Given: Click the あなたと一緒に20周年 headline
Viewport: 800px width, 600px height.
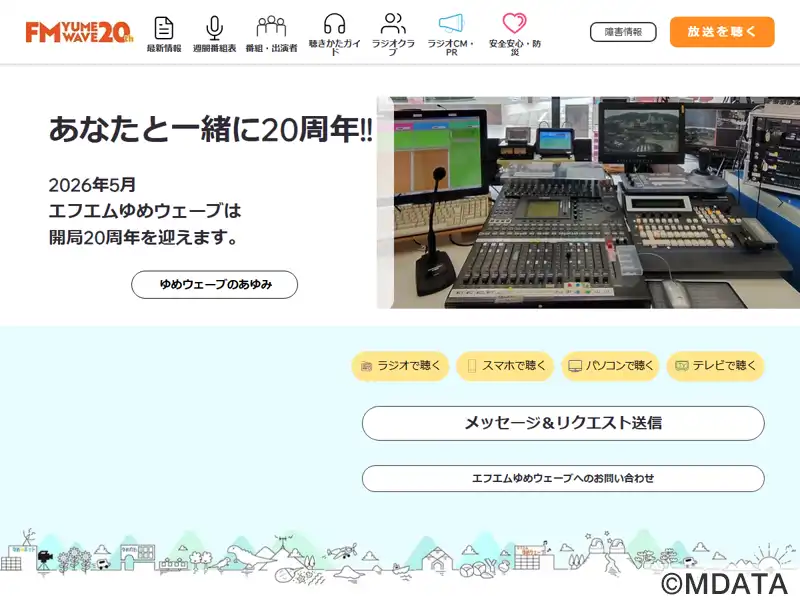Looking at the screenshot, I should tap(211, 130).
